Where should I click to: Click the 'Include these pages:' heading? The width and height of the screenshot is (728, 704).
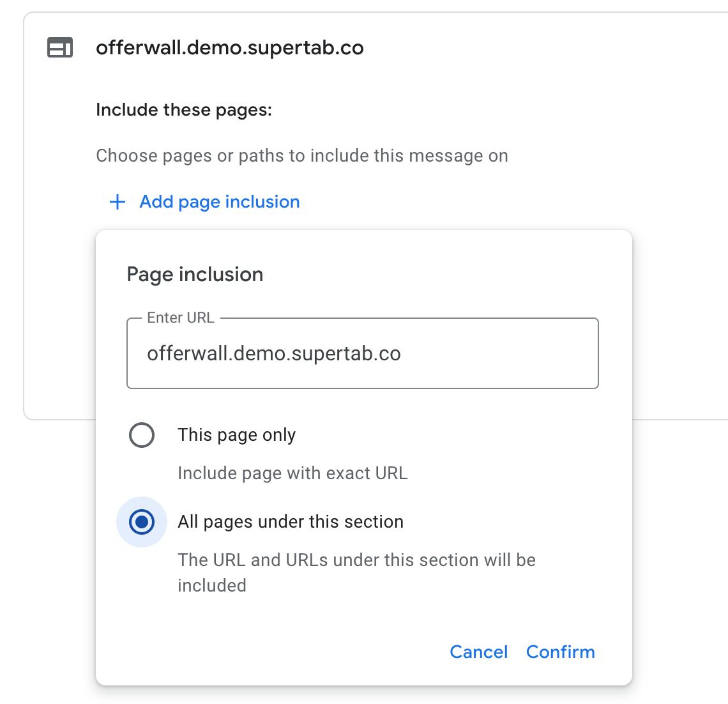pyautogui.click(x=184, y=110)
